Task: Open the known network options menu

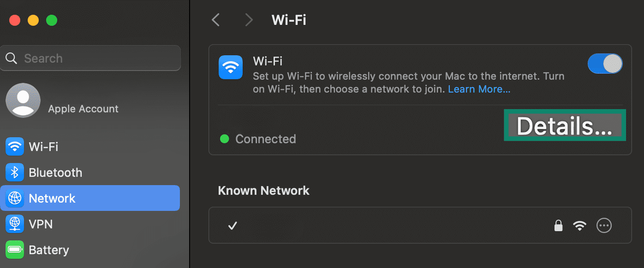Action: tap(604, 225)
